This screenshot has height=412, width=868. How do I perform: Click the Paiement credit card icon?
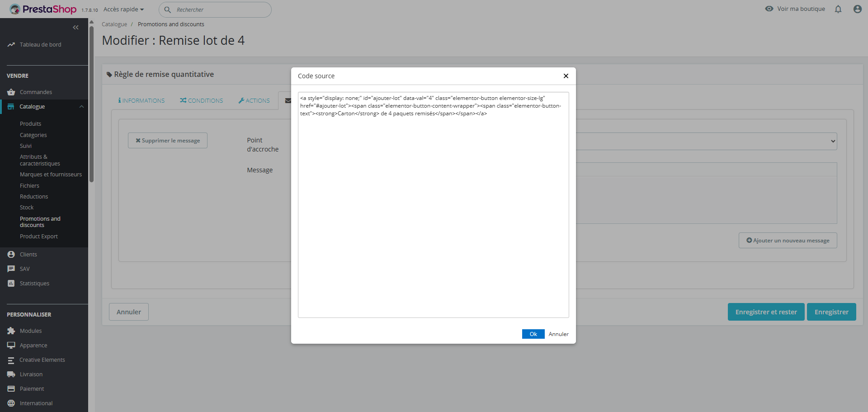point(11,389)
